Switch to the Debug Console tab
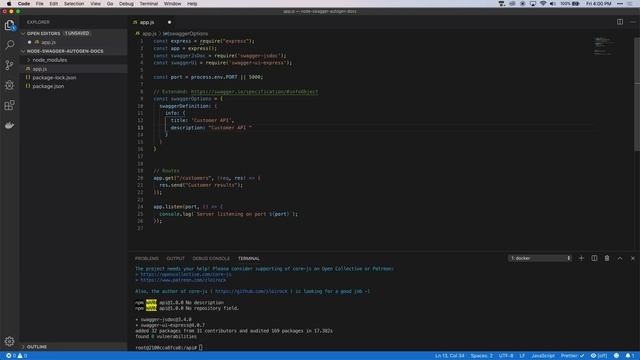Viewport: 640px width, 360px height. point(211,259)
